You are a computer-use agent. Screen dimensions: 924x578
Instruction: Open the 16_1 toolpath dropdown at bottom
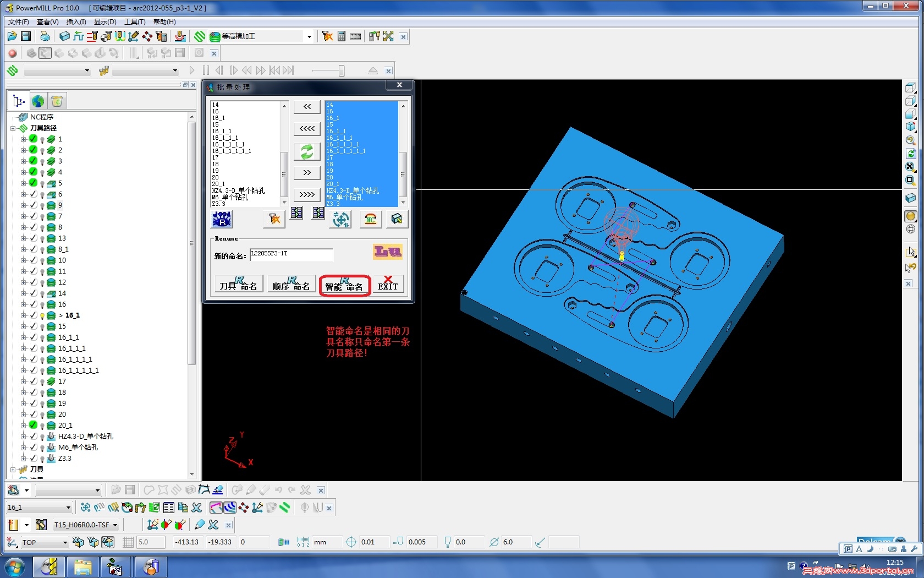click(x=68, y=508)
